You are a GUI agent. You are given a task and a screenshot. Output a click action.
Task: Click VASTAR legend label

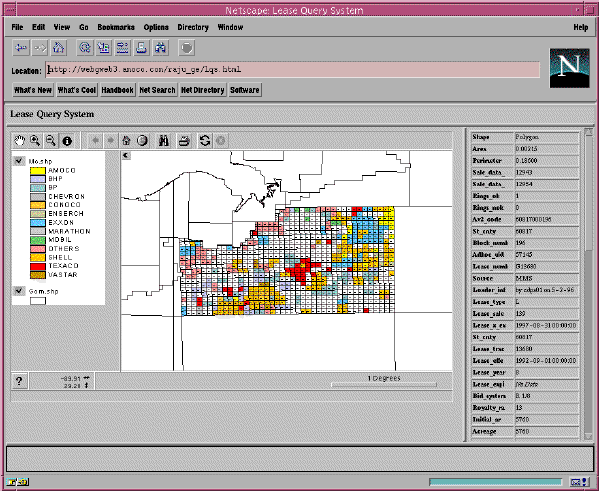click(x=63, y=275)
